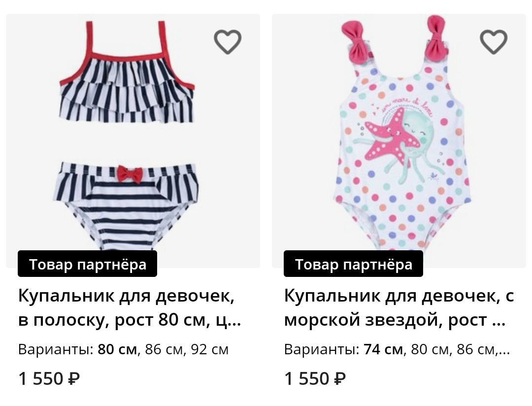Open title 'Купальник для девочек, в полоску'

pyautogui.click(x=130, y=307)
